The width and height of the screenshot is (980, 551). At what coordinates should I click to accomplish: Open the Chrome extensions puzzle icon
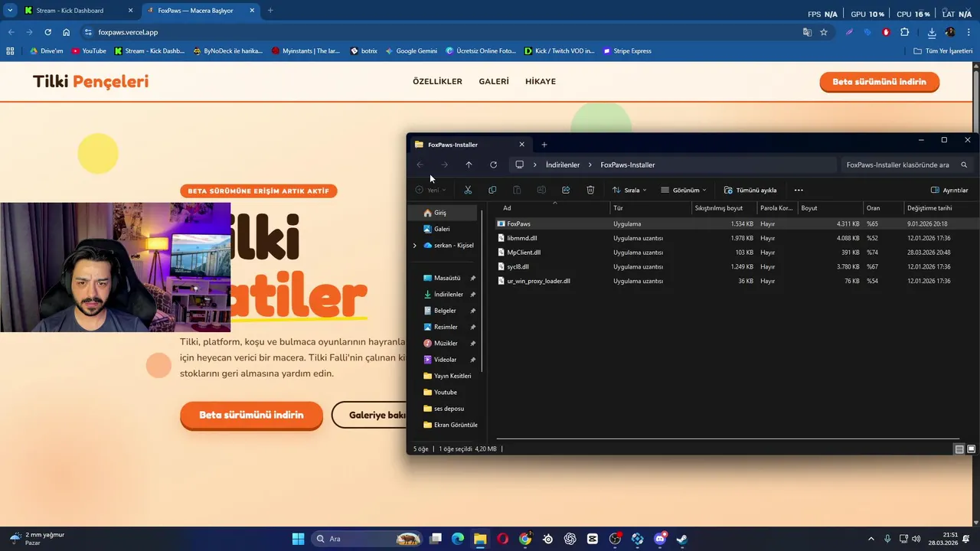pos(905,32)
